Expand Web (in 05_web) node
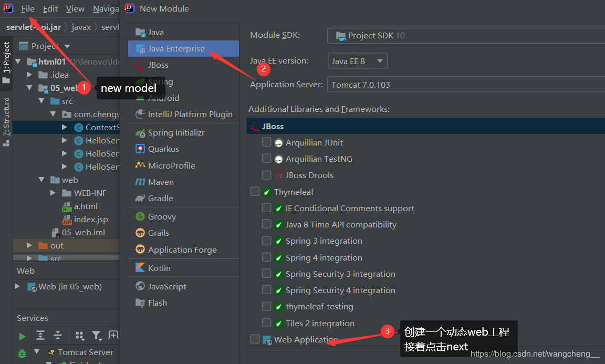Screen dimensions: 605x364 (x=17, y=286)
